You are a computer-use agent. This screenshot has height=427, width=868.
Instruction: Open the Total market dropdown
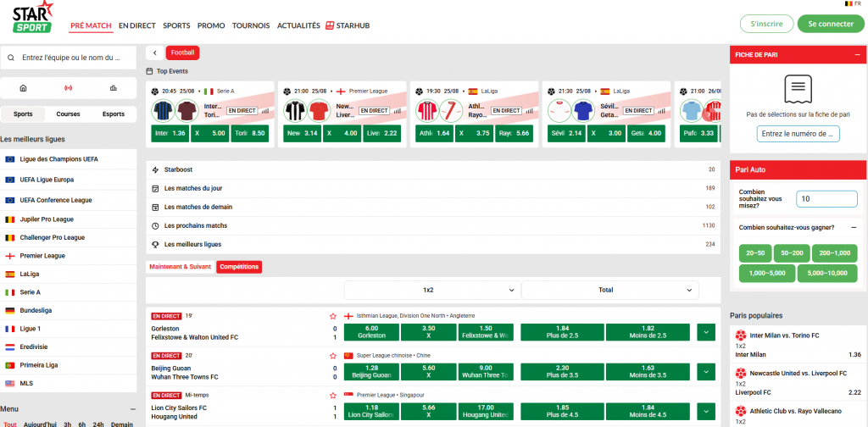(609, 290)
